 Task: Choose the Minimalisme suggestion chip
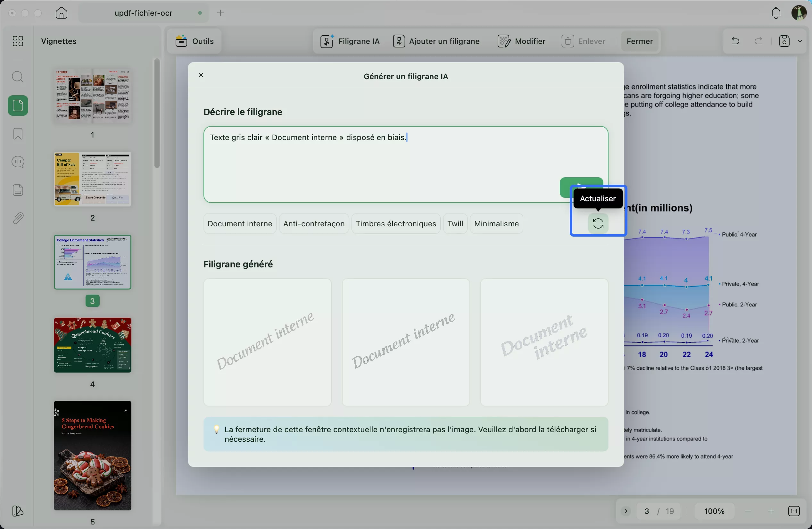[496, 223]
